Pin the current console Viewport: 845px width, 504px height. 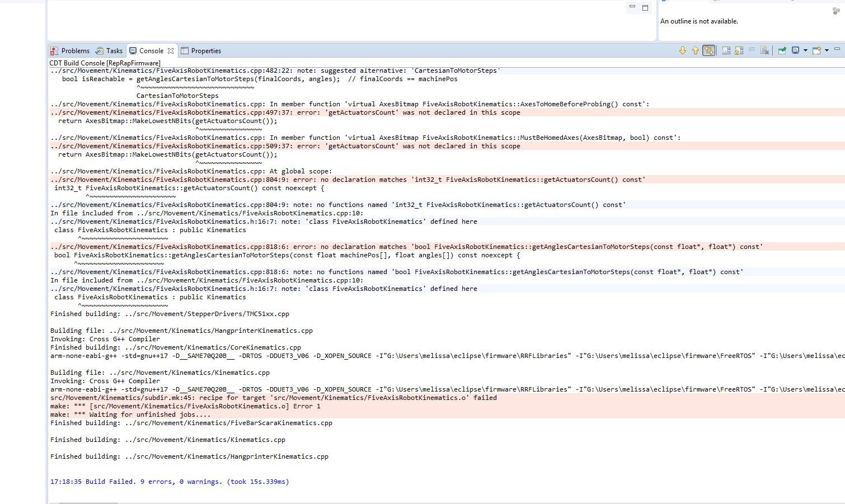coord(782,50)
